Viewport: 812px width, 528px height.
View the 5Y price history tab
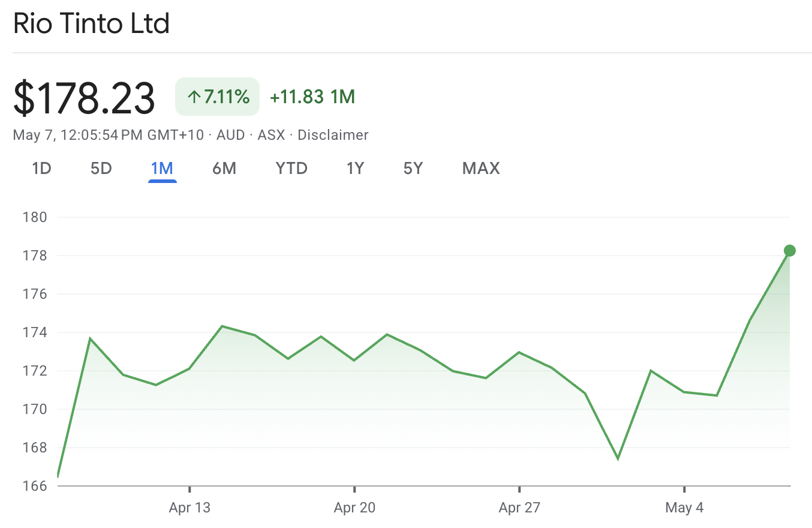click(413, 169)
